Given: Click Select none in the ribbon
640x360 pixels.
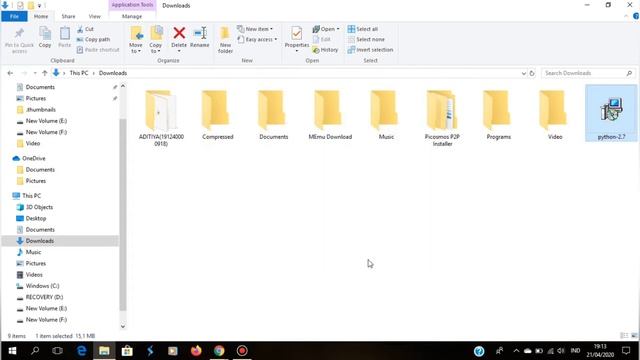Looking at the screenshot, I should click(366, 39).
